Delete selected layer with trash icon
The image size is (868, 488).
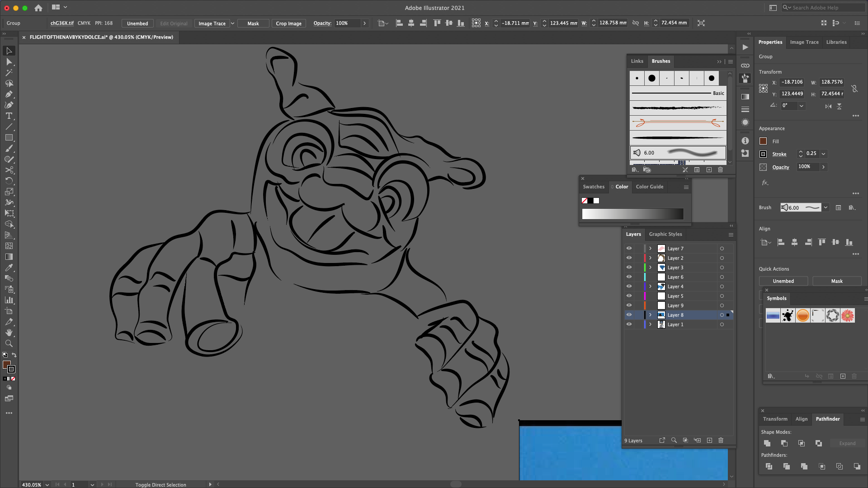click(721, 440)
